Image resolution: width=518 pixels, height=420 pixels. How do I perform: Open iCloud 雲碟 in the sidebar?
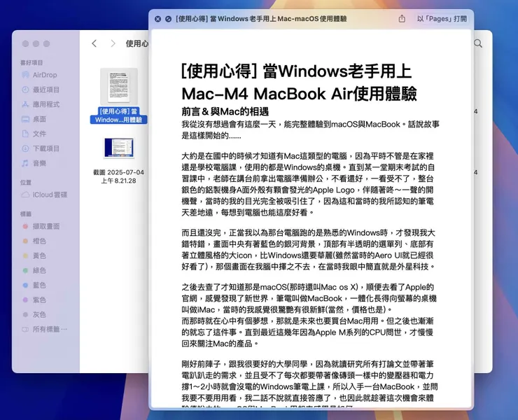50,195
